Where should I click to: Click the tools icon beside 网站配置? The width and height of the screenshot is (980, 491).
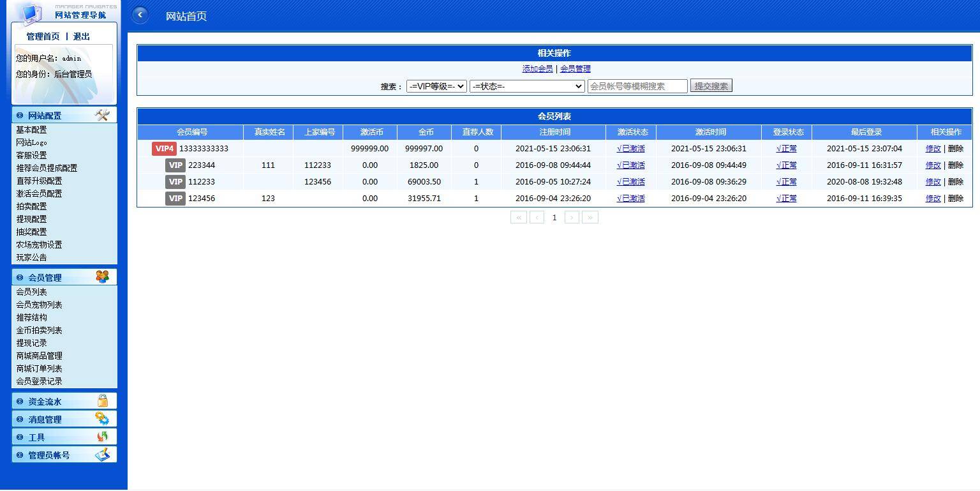click(x=102, y=115)
